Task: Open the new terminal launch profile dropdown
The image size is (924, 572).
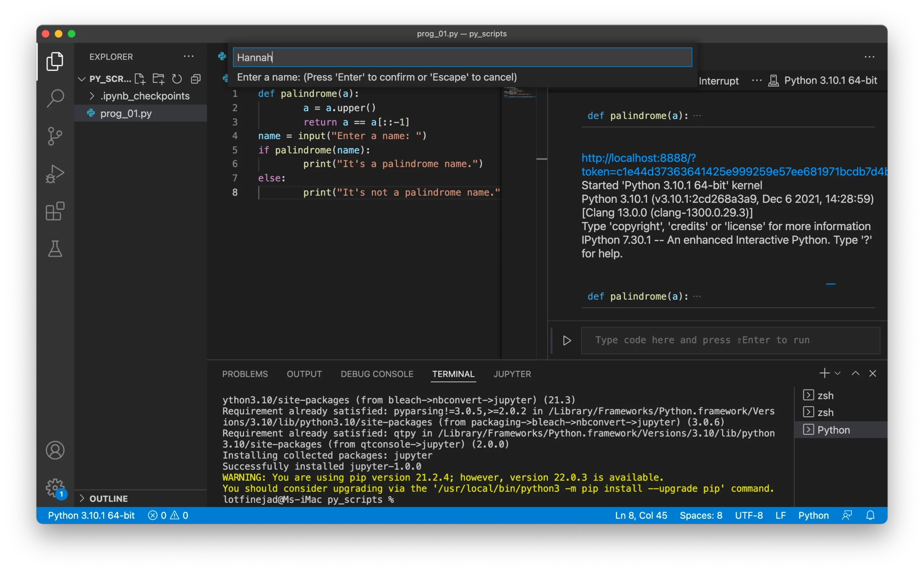Action: (838, 374)
